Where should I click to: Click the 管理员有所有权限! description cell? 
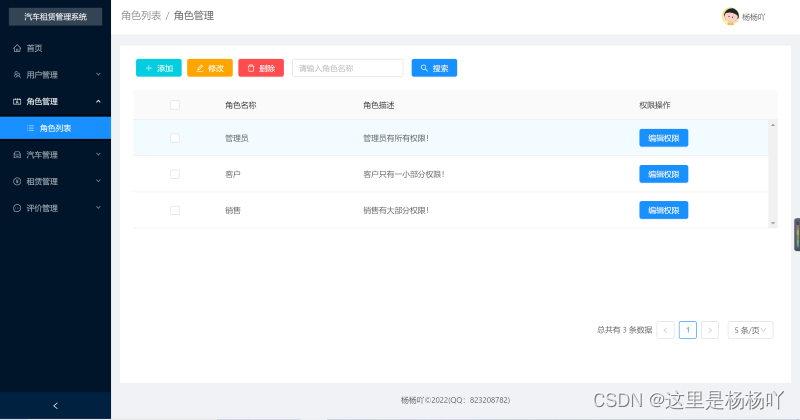396,138
